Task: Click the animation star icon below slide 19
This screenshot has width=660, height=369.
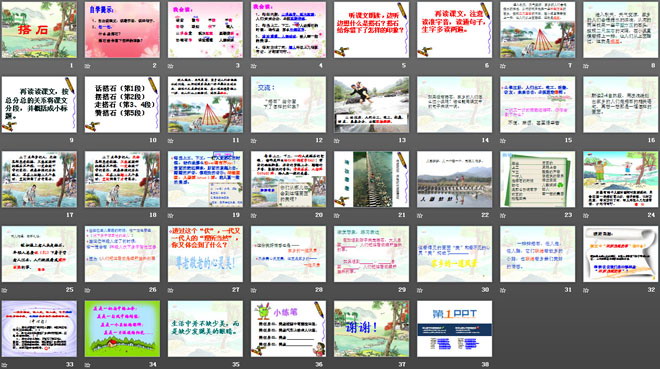Action: coord(170,215)
